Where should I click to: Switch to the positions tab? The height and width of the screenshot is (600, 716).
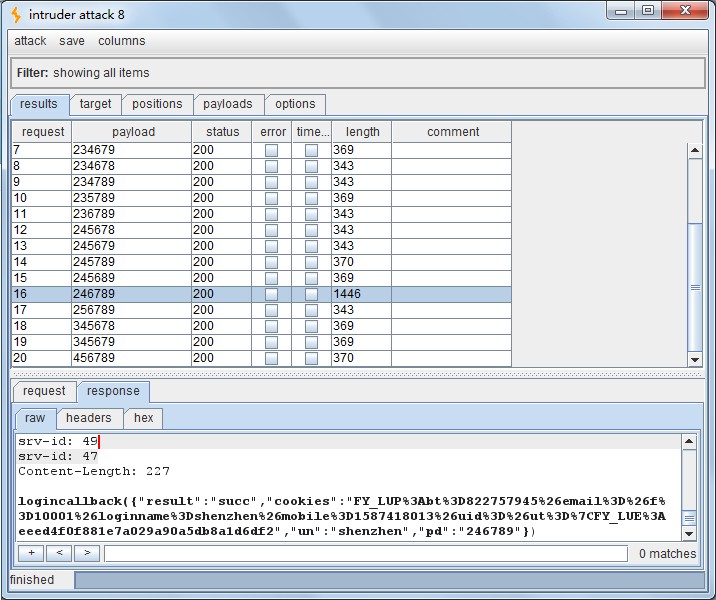point(157,104)
